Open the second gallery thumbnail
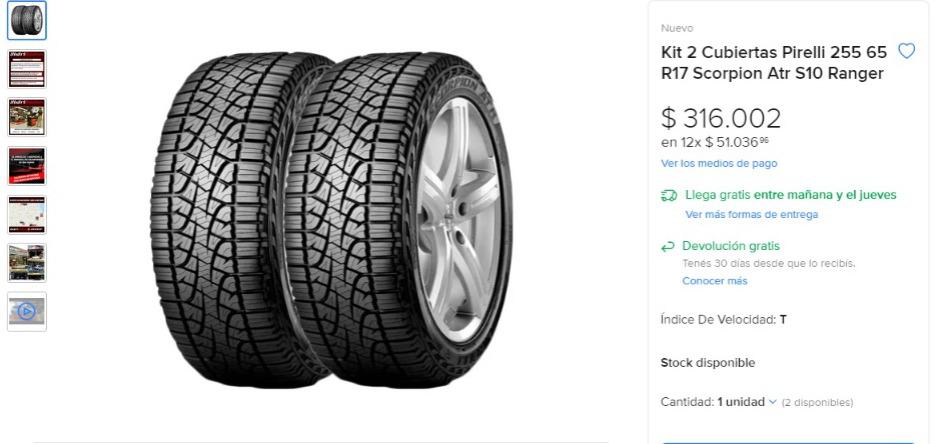The width and height of the screenshot is (935, 444). (x=27, y=69)
